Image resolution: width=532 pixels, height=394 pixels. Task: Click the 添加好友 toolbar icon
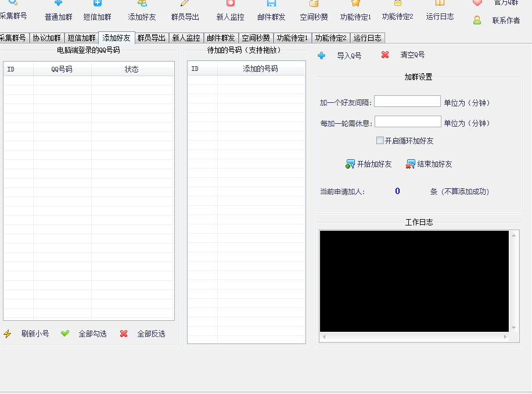(x=142, y=3)
